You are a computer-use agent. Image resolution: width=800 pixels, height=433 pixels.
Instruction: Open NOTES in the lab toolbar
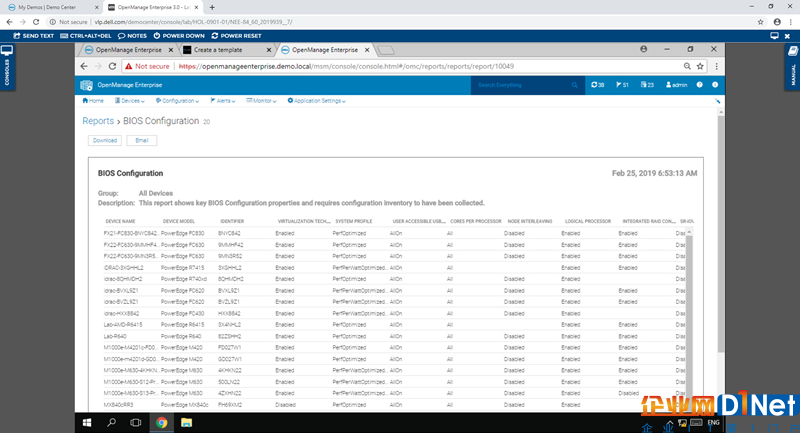click(132, 36)
